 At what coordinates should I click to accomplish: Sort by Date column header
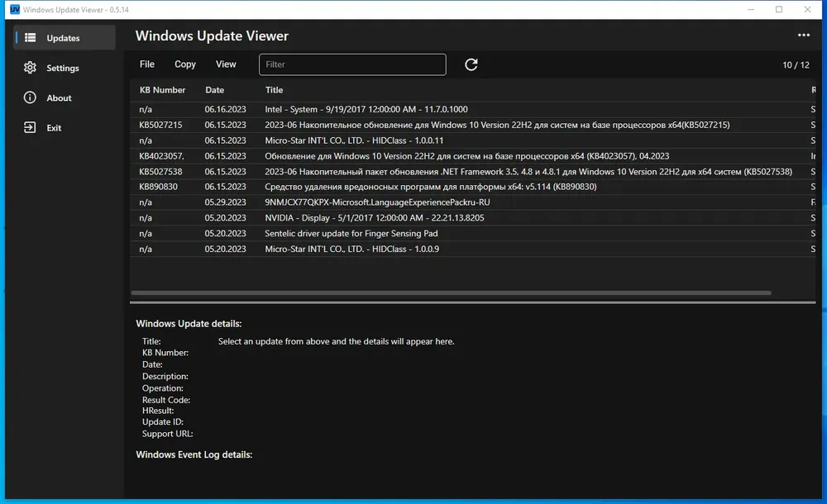point(215,90)
